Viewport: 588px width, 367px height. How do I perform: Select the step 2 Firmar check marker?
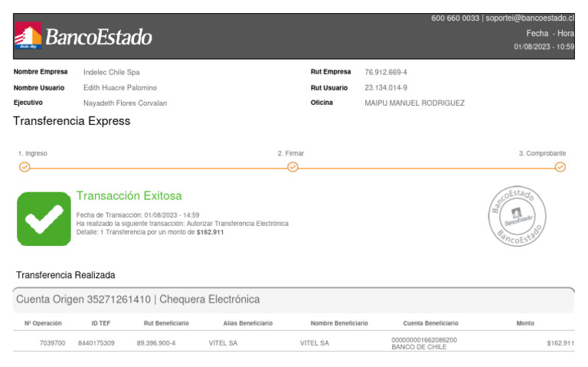coord(293,166)
